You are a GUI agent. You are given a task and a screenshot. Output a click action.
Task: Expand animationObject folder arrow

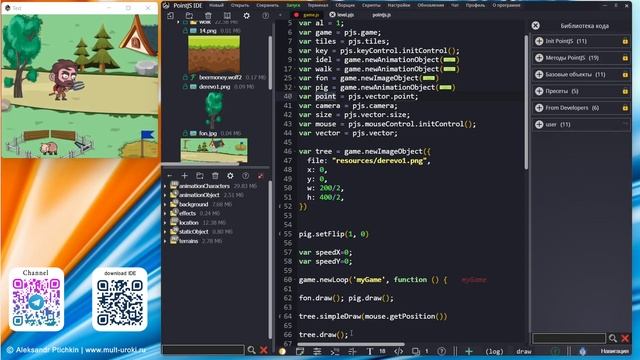click(x=166, y=195)
